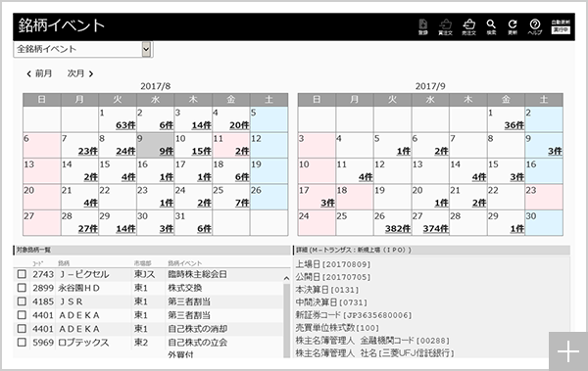Click the 2017/8 month title

click(155, 86)
